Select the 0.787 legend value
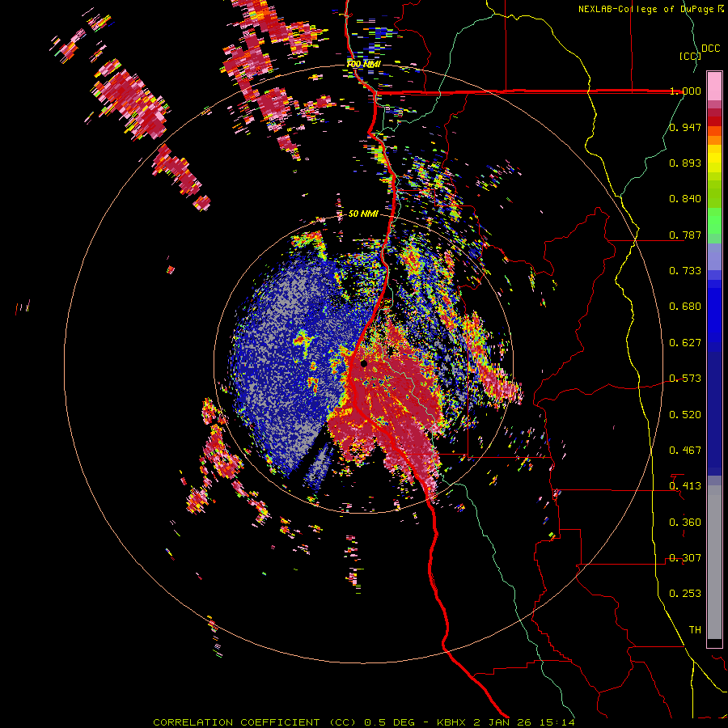The image size is (728, 728). [685, 235]
